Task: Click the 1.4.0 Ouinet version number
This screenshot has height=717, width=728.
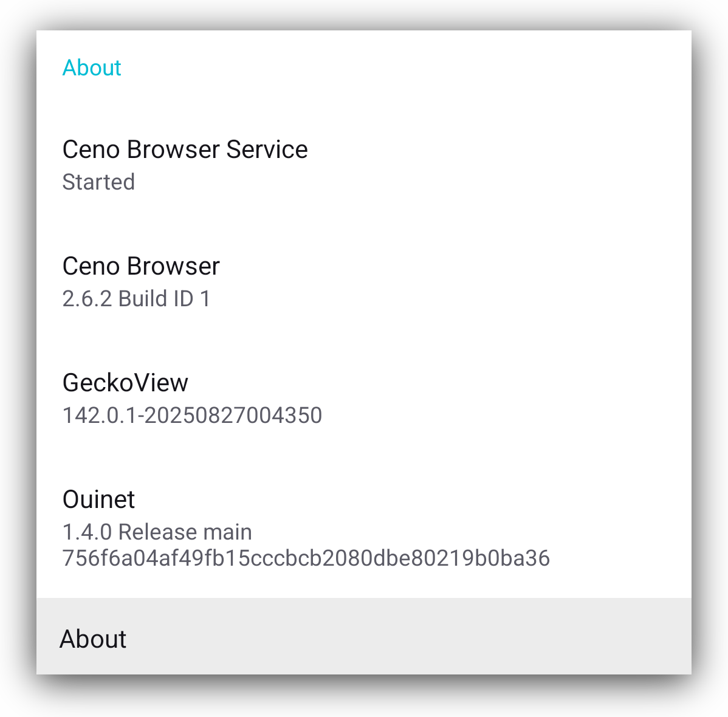Action: pos(87,532)
